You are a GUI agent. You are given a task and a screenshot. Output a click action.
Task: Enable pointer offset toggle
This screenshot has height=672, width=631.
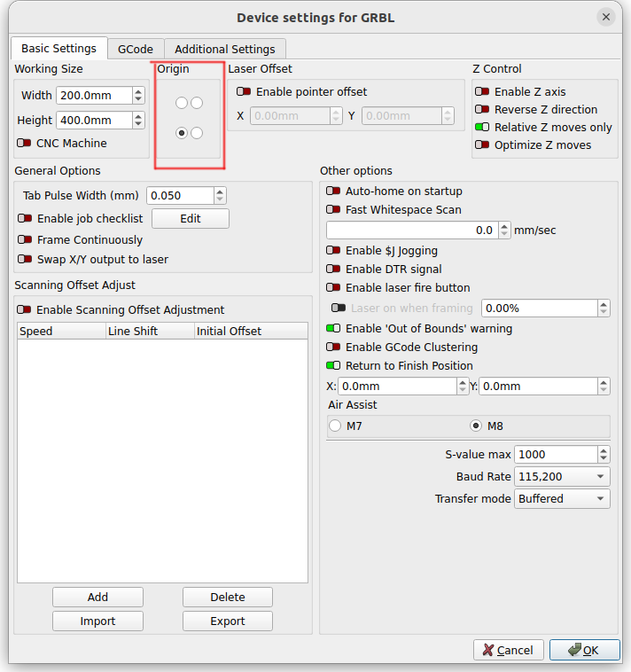[244, 91]
